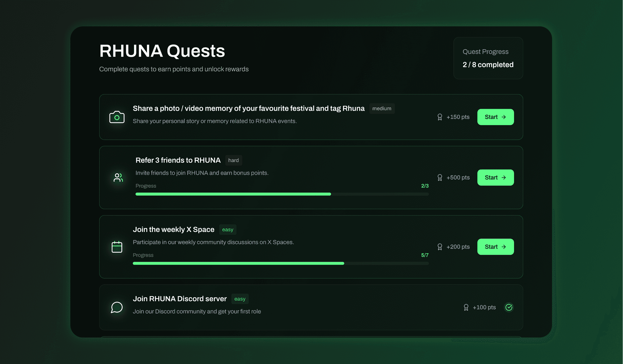Click the '2 / 8 completed' text
The image size is (623, 364).
tap(488, 65)
